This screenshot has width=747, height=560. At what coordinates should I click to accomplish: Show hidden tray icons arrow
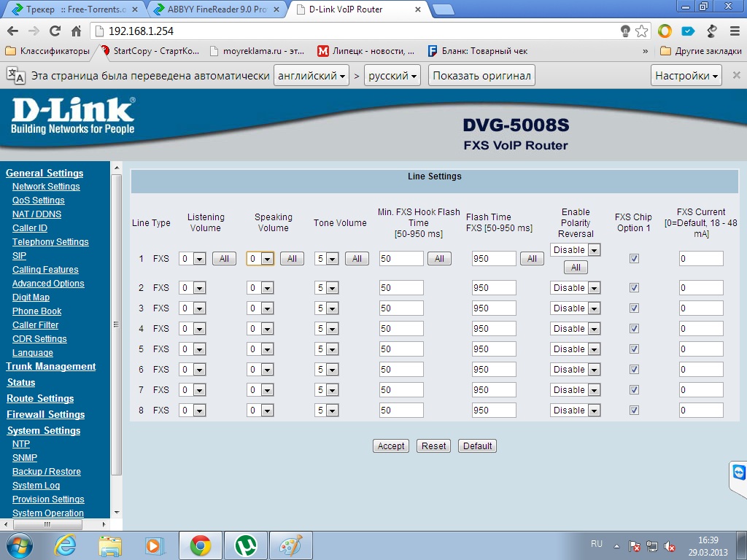click(x=616, y=545)
